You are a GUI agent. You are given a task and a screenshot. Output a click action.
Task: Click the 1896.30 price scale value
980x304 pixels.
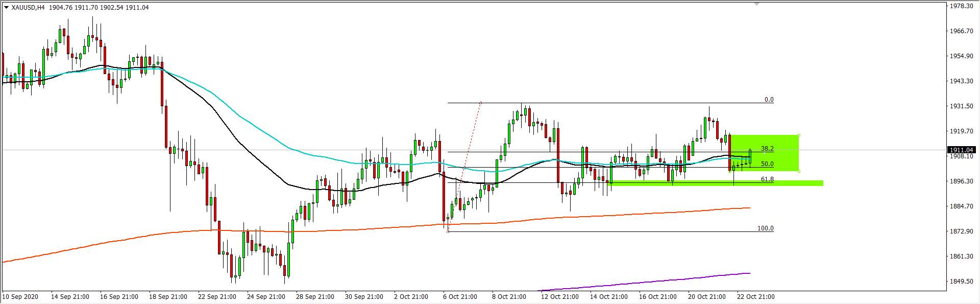(x=962, y=181)
